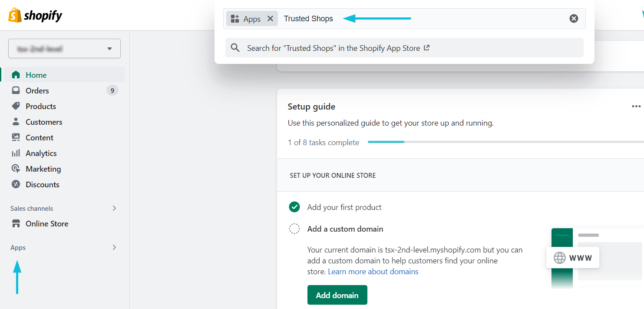Image resolution: width=644 pixels, height=309 pixels.
Task: Remove the Apps filter chip
Action: (x=270, y=19)
